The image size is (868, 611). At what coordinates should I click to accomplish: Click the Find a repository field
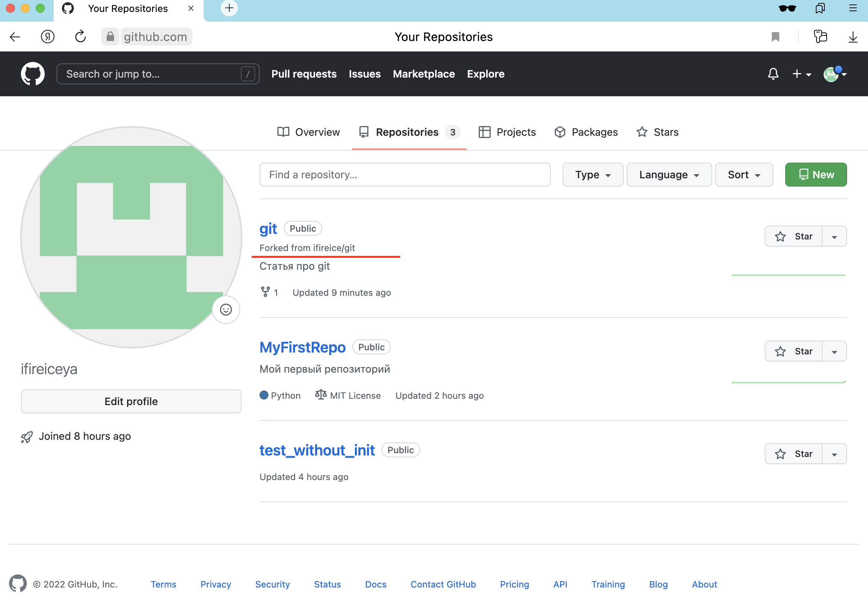(x=405, y=175)
